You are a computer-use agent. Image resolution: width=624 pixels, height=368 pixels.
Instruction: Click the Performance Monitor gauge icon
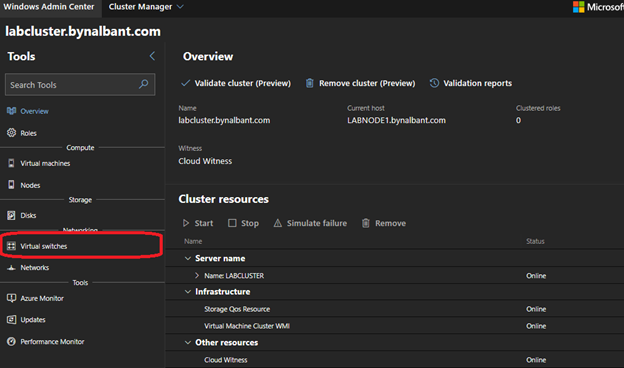[12, 341]
